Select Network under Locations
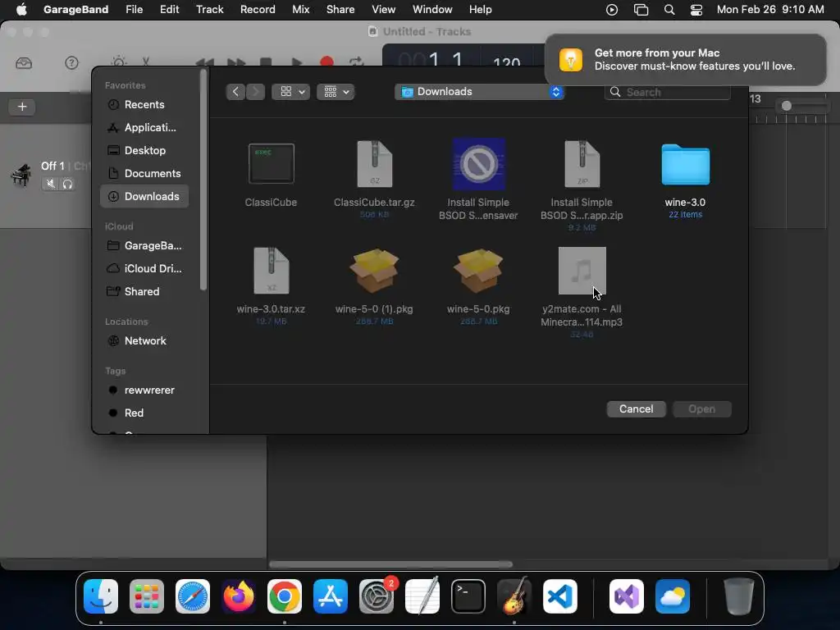The height and width of the screenshot is (630, 840). 144,340
